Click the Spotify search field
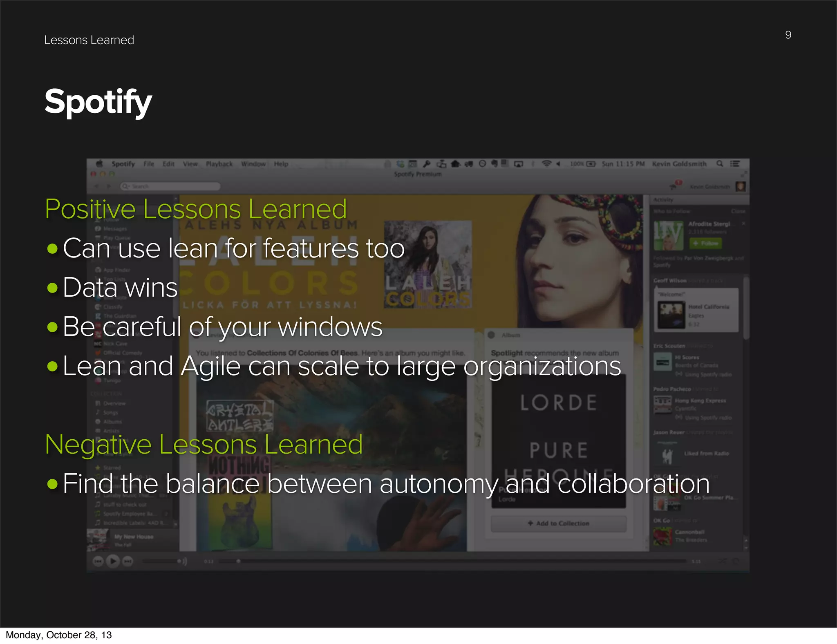 click(x=170, y=186)
